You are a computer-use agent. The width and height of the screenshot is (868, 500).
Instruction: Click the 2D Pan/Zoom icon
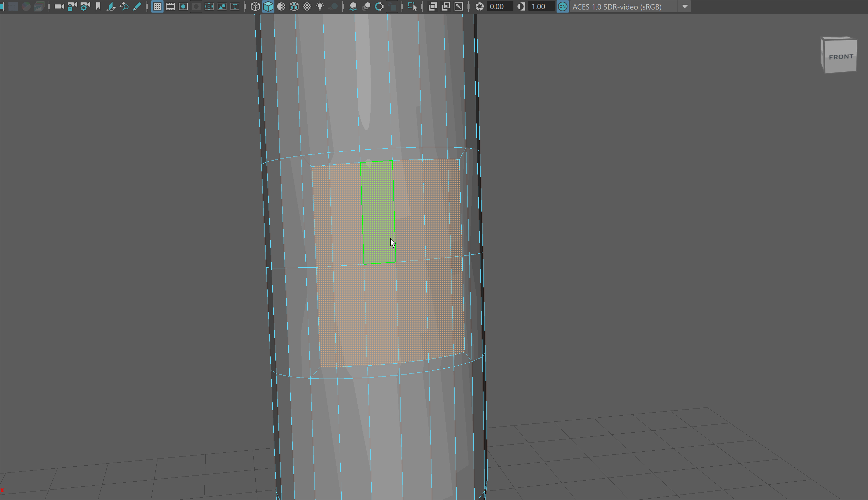[124, 6]
